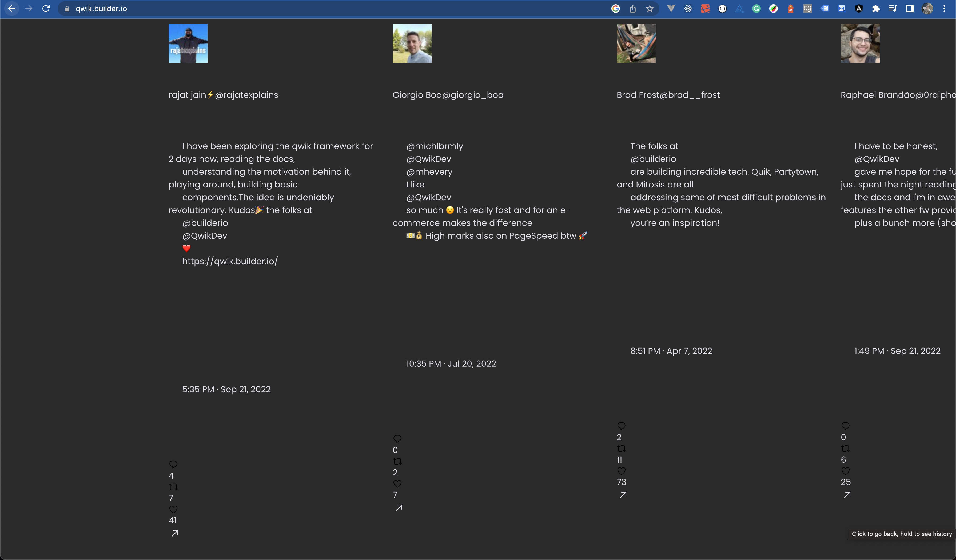
Task: Like rajat jain's tweet with heart icon
Action: coord(173,509)
